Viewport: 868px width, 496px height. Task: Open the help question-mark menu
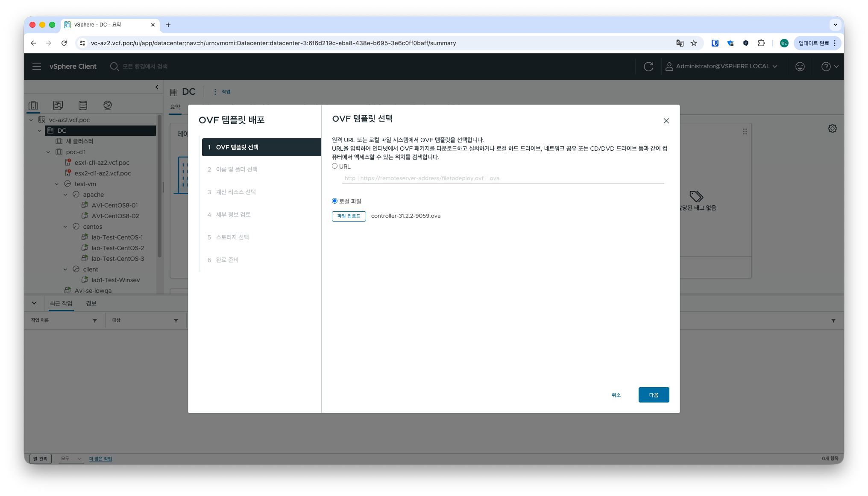pyautogui.click(x=830, y=67)
